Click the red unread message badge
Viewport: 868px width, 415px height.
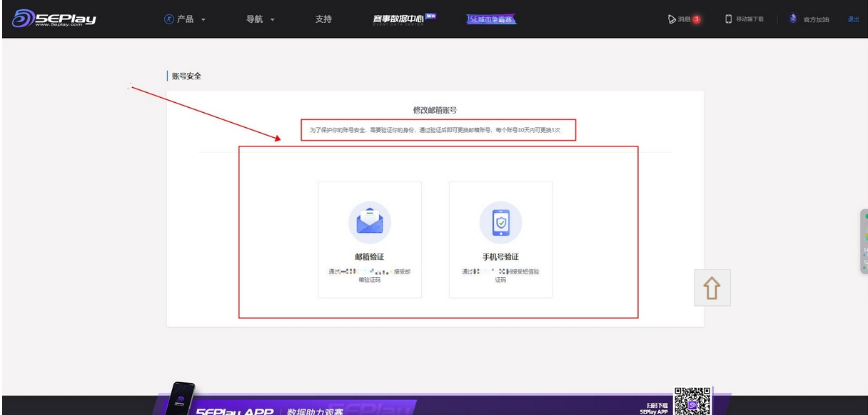tap(697, 19)
